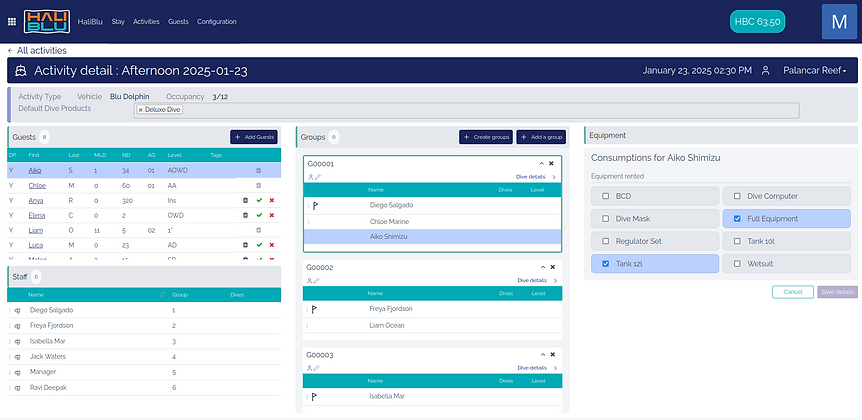Open the apps grid menu
Screen dimensions: 862x420
click(11, 21)
